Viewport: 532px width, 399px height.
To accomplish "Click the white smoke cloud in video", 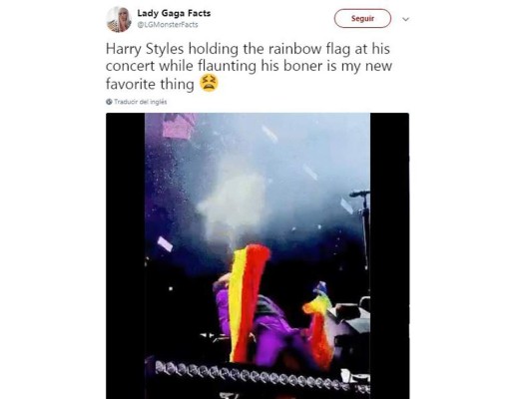I will (235, 200).
